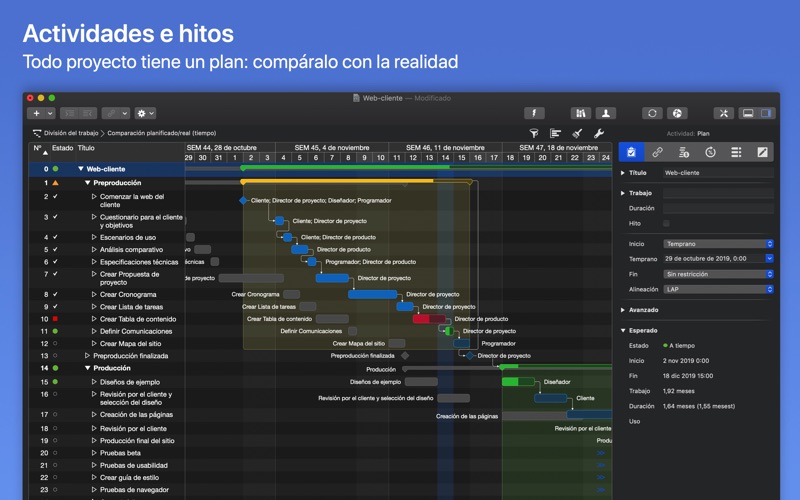The height and width of the screenshot is (500, 800).
Task: Expand the Análisis comparativo row
Action: 94,249
